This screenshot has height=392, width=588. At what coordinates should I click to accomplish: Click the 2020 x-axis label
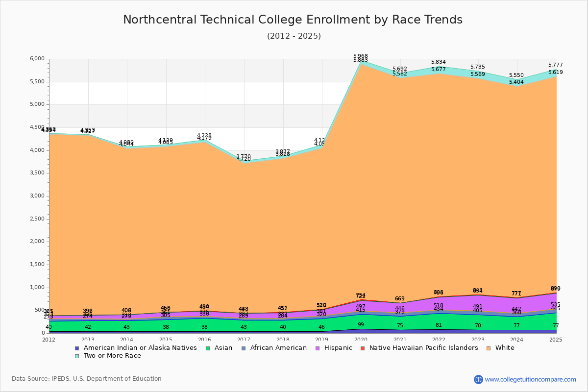pyautogui.click(x=361, y=340)
